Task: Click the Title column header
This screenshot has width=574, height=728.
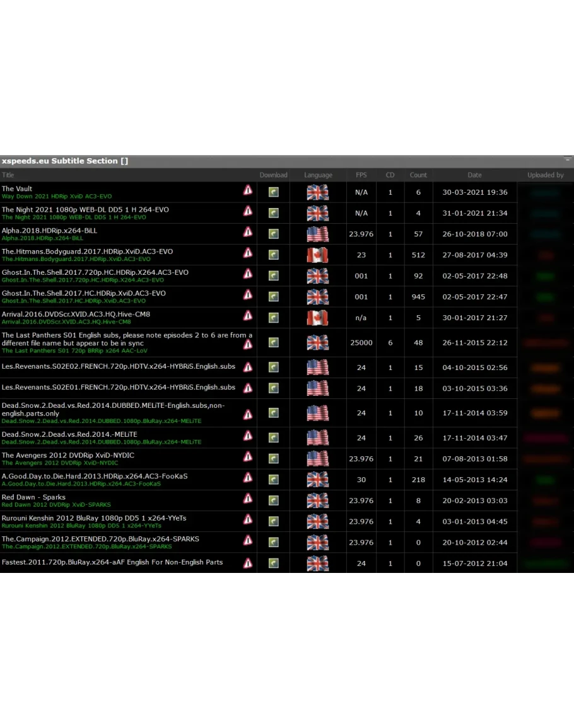Action: click(x=8, y=175)
